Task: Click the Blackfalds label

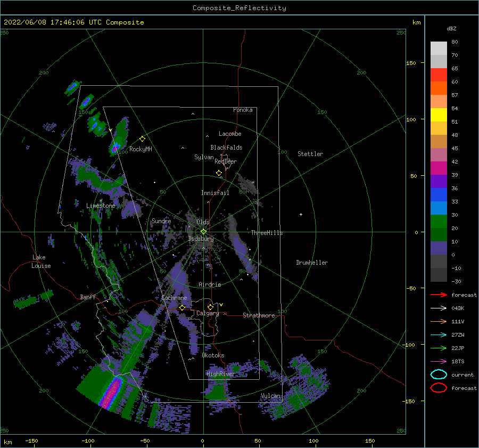Action: (x=226, y=148)
